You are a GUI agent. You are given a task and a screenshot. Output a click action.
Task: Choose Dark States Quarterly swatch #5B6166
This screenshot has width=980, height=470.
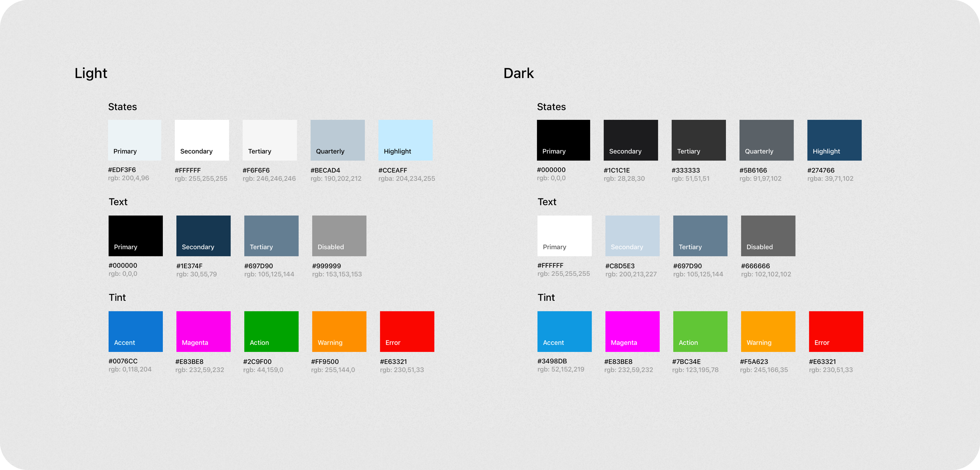(767, 140)
